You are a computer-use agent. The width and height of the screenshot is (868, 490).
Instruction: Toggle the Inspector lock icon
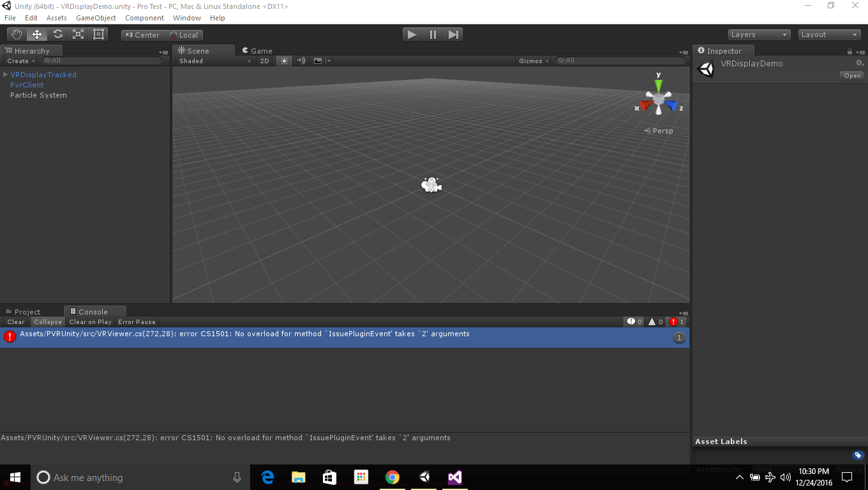849,52
